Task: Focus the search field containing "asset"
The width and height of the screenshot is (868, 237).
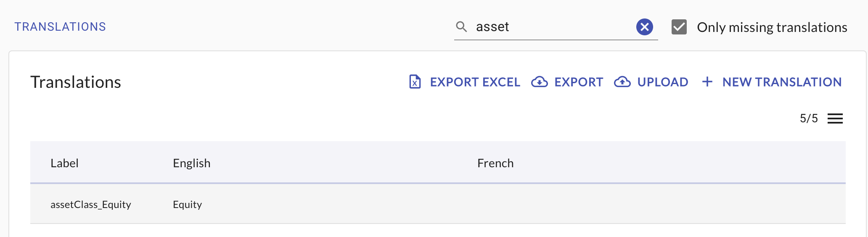Action: coord(551,27)
